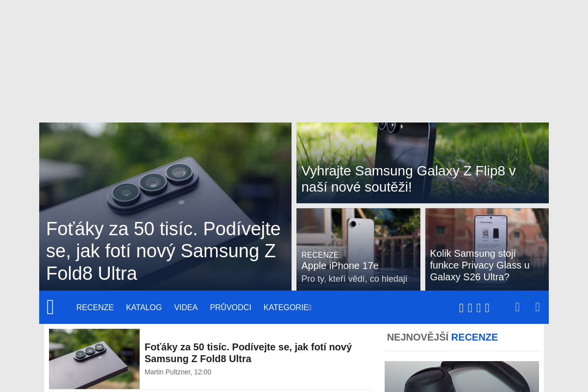This screenshot has height=392, width=588.
Task: Expand the KATEGORIE dropdown menu
Action: [288, 307]
